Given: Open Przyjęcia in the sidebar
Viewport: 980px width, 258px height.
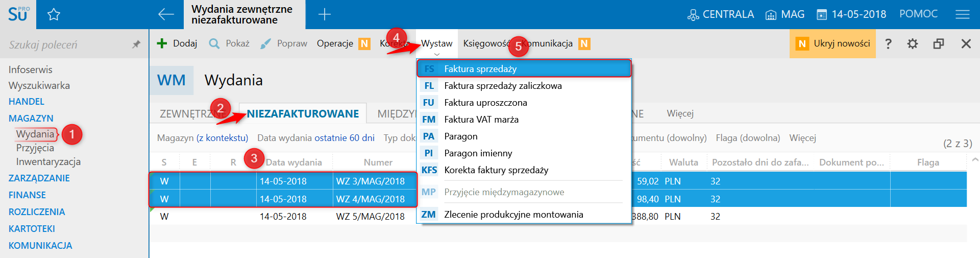Looking at the screenshot, I should click(35, 148).
